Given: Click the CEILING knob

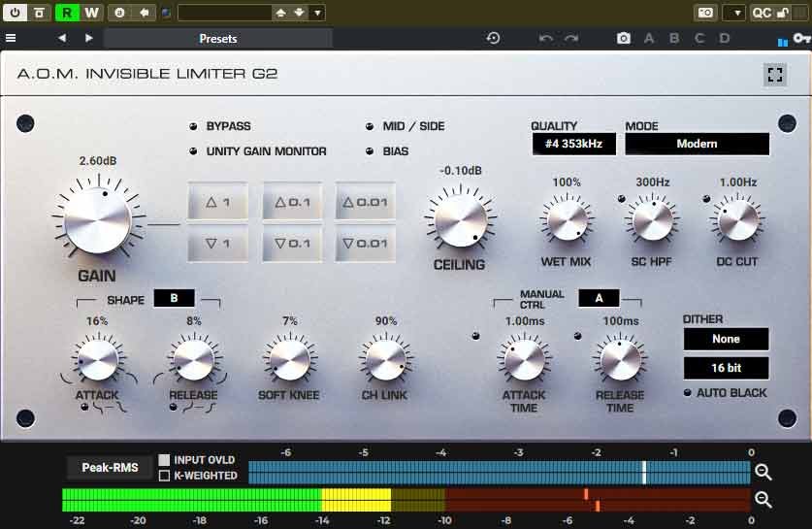Looking at the screenshot, I should click(461, 221).
